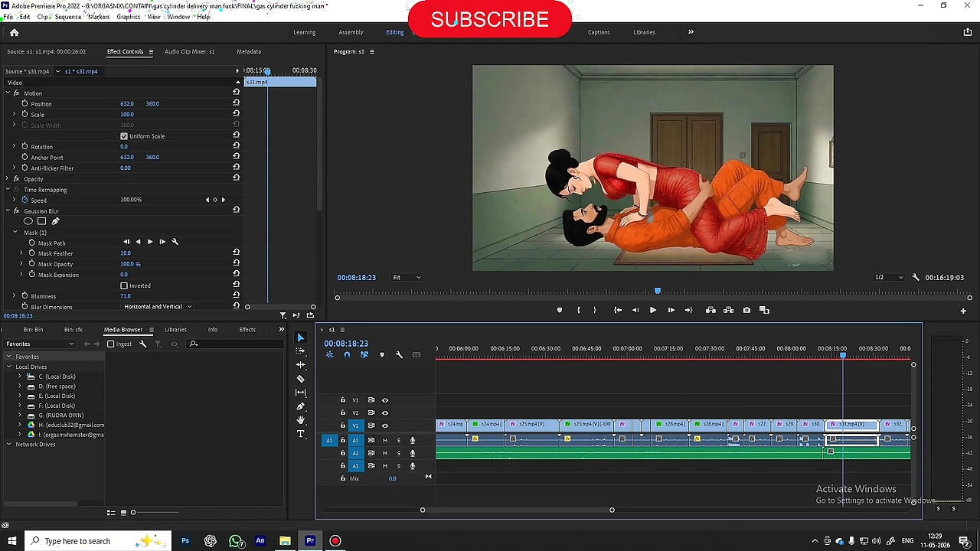
Task: Switch Media Browser to list view
Action: point(111,513)
